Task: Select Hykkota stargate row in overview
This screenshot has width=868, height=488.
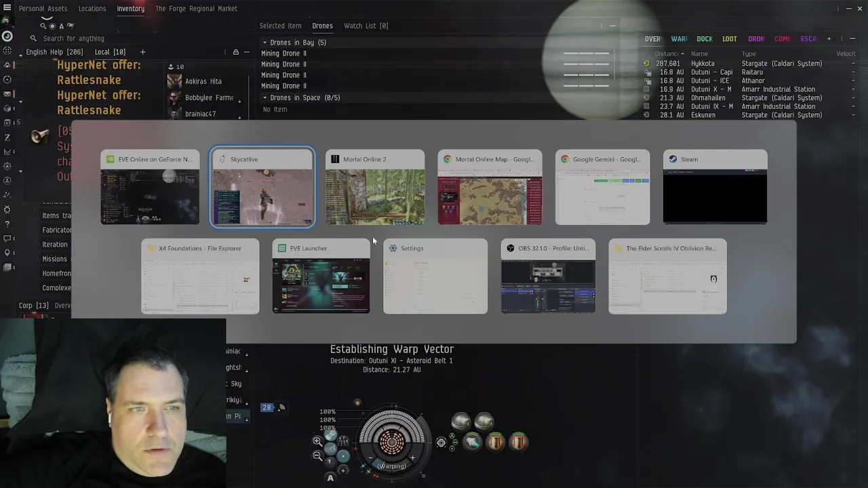Action: [x=749, y=64]
